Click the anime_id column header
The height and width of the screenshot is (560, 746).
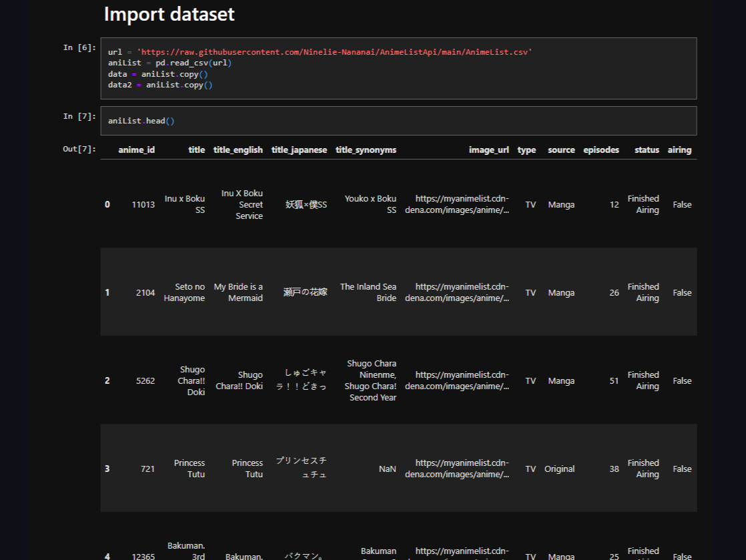coord(137,150)
